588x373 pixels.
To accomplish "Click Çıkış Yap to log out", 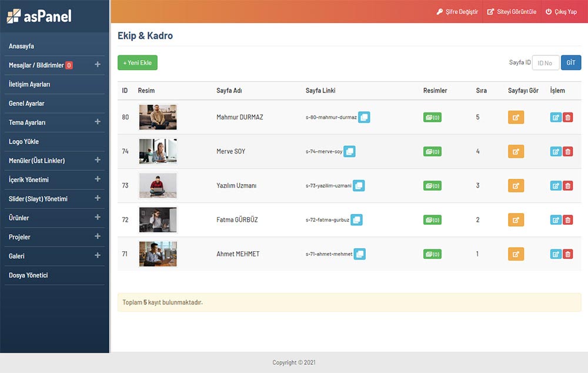I will [561, 12].
